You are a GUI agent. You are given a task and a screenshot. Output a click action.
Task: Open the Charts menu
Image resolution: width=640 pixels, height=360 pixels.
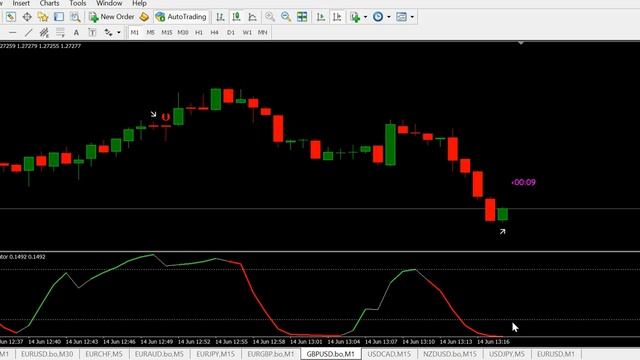49,3
